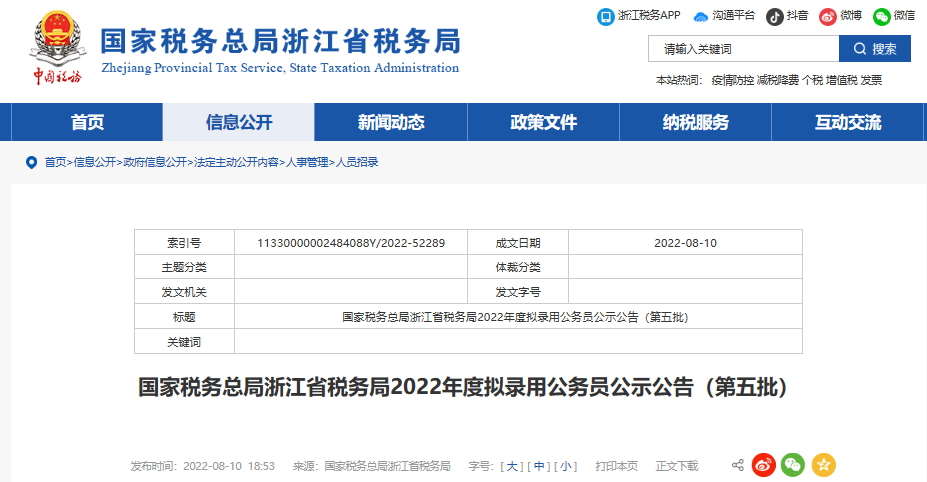Open the 政策文件 navigation tab
The width and height of the screenshot is (927, 482).
(543, 122)
